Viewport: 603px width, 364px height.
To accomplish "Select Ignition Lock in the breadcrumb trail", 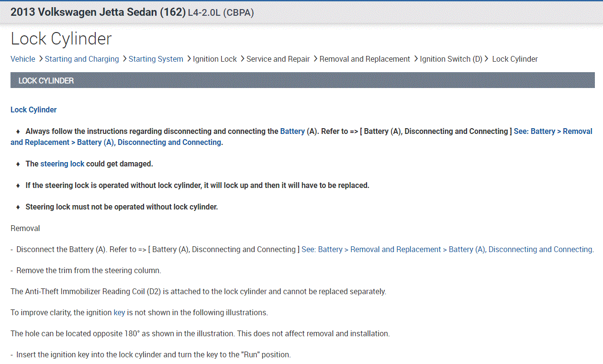I will tap(215, 59).
